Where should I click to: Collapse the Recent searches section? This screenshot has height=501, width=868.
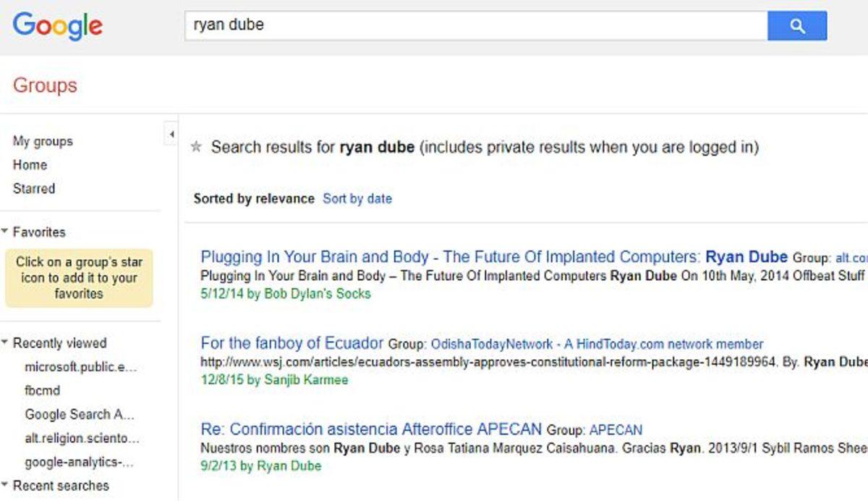click(x=6, y=485)
